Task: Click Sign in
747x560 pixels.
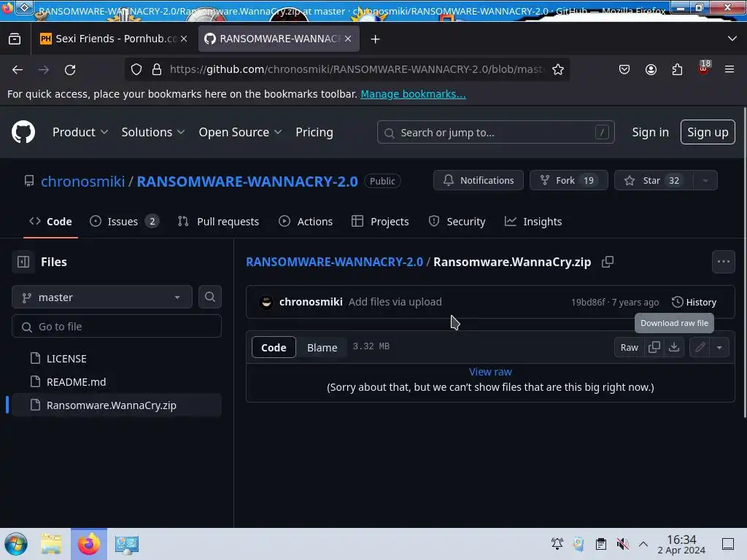Action: (x=650, y=132)
